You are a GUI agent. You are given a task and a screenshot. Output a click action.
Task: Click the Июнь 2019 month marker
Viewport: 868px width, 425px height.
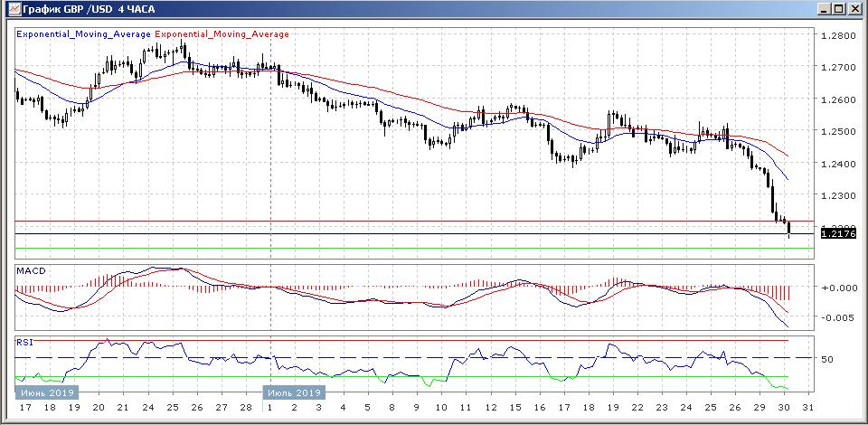pyautogui.click(x=47, y=393)
